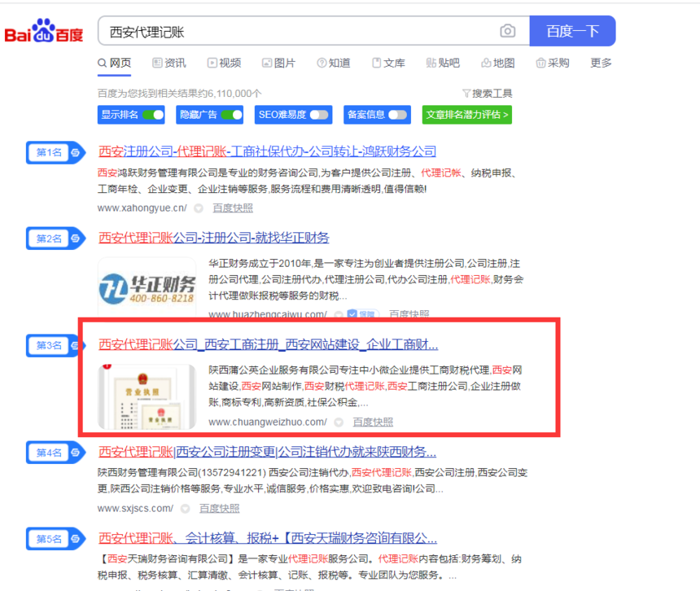This screenshot has height=591, width=700.
Task: Select the 网页 tab
Action: [x=115, y=63]
